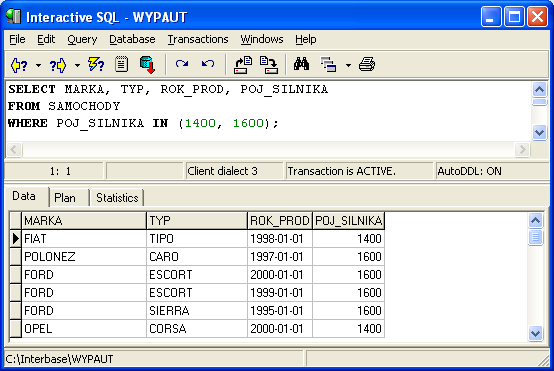Click the results grid scrollbar down arrow
The image size is (554, 371).
(536, 333)
